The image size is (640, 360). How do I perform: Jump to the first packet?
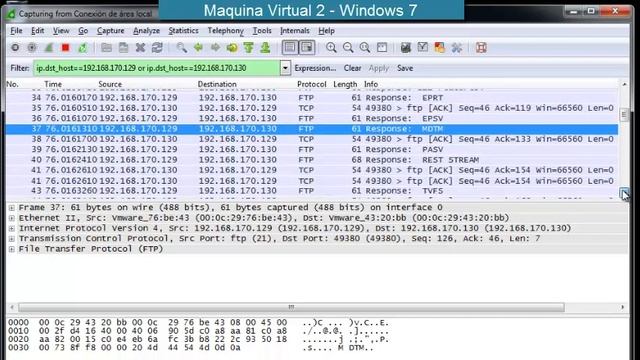coord(249,48)
